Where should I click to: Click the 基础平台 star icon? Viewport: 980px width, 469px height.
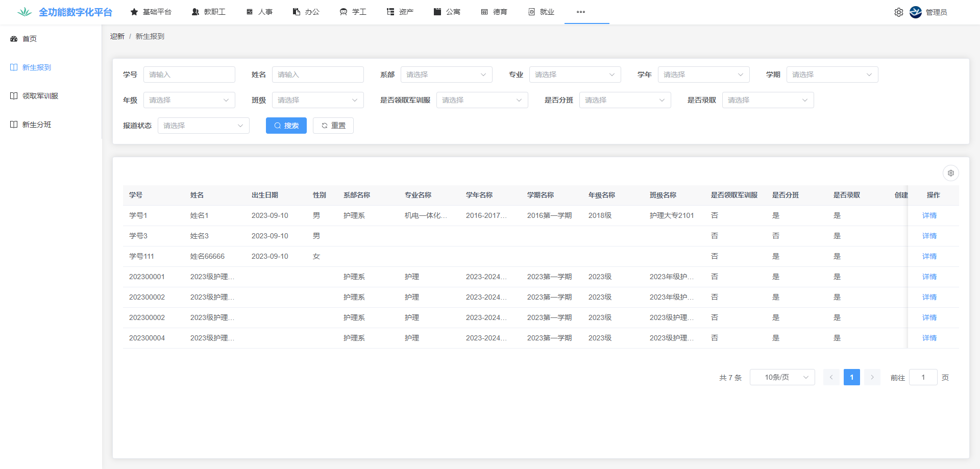click(x=134, y=12)
